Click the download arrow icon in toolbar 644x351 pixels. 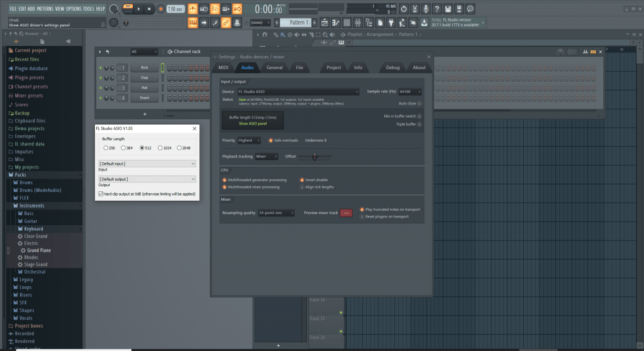pos(425,23)
